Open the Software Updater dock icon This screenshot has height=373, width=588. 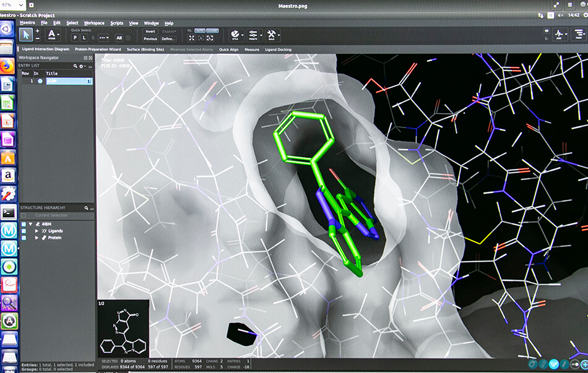tap(9, 321)
